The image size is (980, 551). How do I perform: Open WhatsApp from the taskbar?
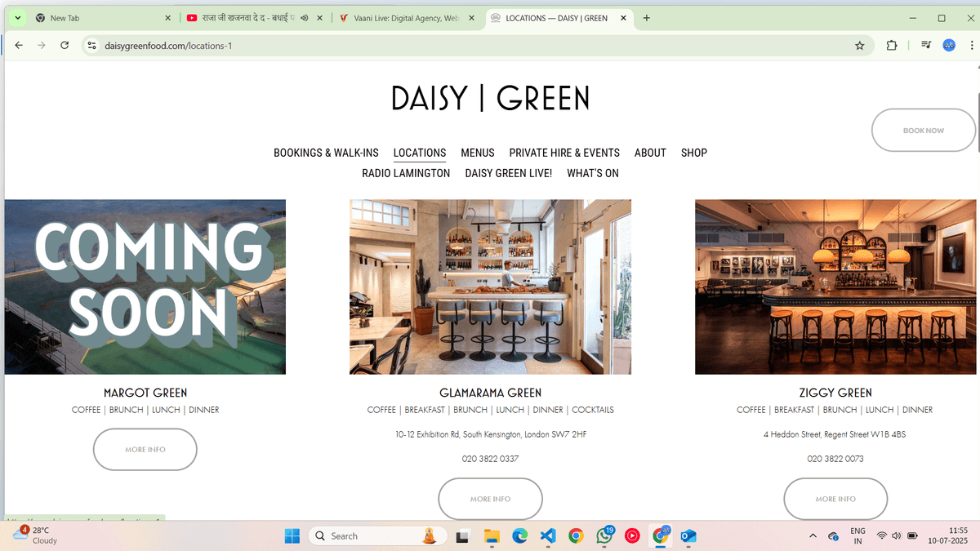click(x=604, y=535)
